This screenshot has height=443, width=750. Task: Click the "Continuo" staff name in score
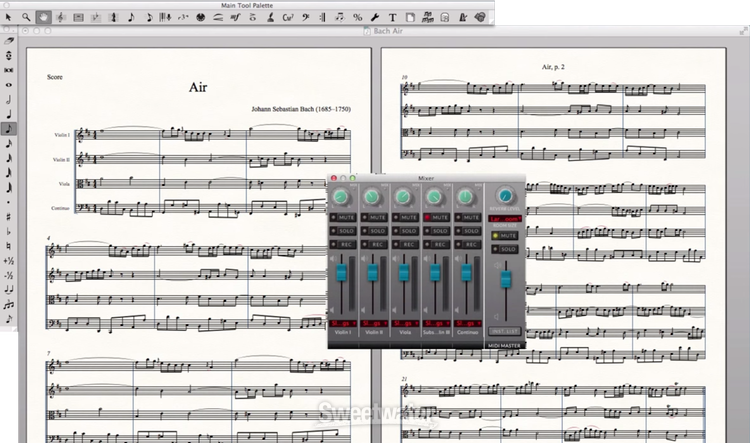click(x=60, y=208)
